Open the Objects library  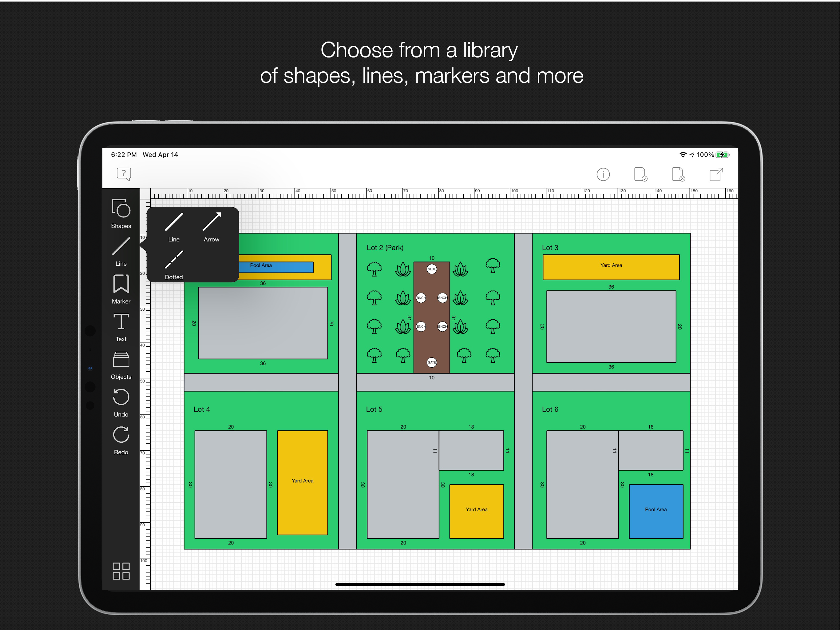point(121,365)
